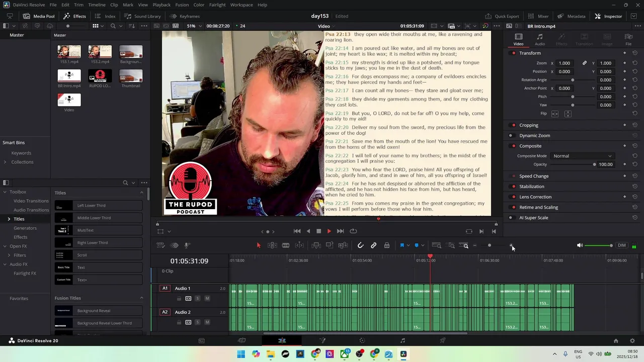Open the Color page
This screenshot has width=644, height=362.
click(x=362, y=340)
